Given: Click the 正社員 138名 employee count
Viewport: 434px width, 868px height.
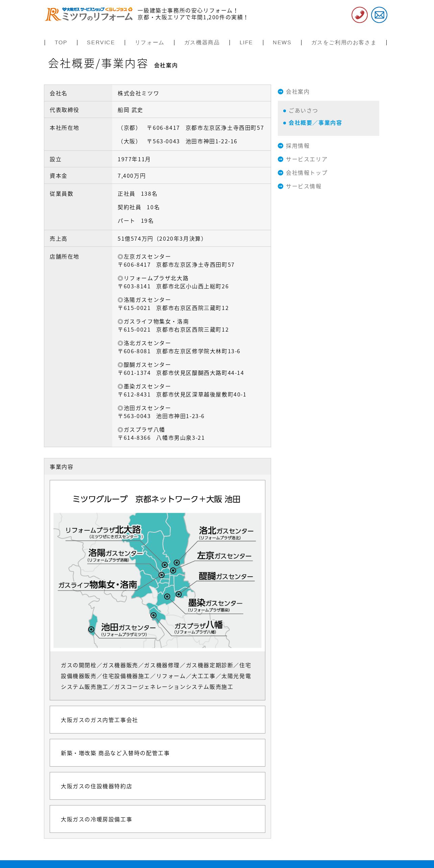Looking at the screenshot, I should 137,194.
